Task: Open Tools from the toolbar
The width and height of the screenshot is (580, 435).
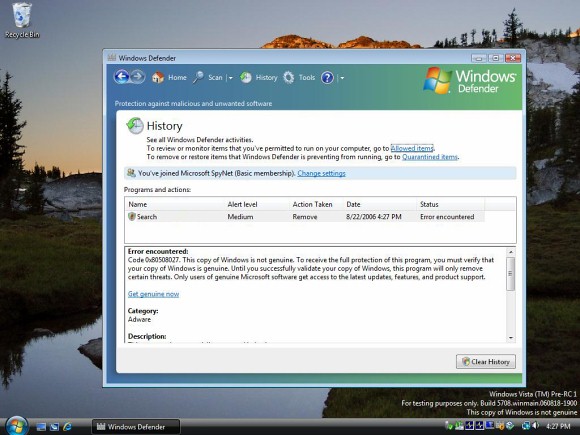Action: coord(307,77)
